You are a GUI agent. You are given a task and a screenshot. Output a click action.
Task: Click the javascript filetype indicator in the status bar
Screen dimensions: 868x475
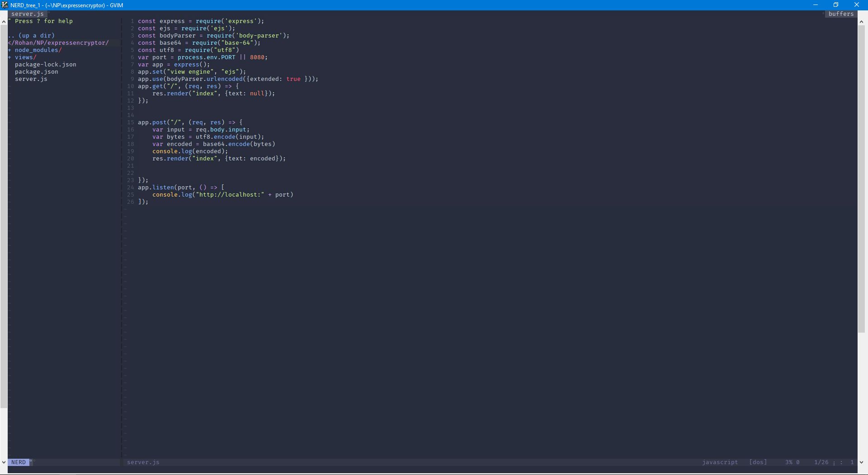[720, 462]
